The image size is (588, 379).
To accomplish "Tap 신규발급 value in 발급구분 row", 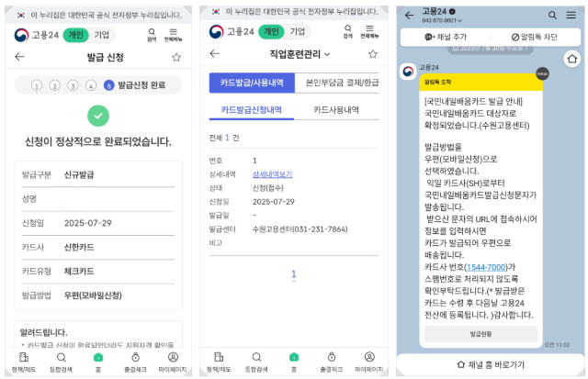I will point(79,175).
